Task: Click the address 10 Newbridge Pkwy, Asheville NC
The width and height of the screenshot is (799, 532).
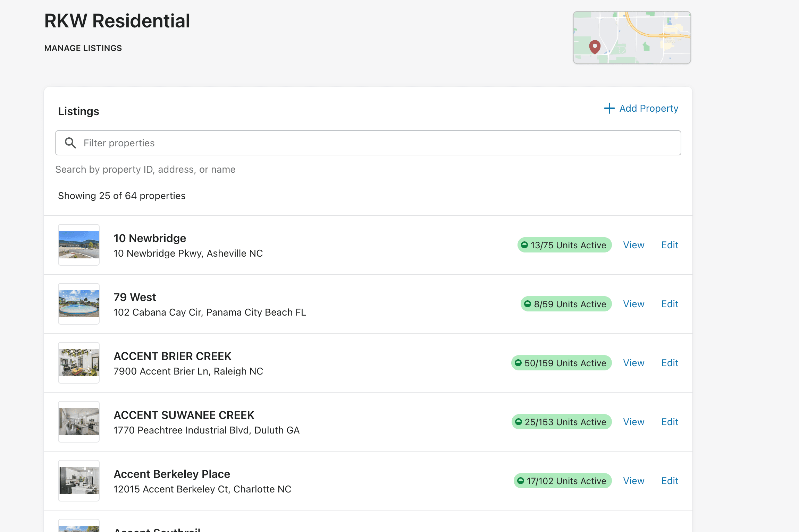Action: click(x=188, y=254)
